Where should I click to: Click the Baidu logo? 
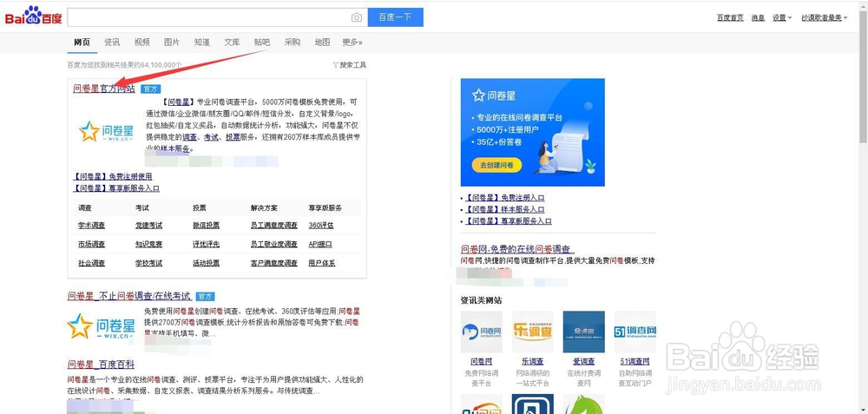pos(34,16)
